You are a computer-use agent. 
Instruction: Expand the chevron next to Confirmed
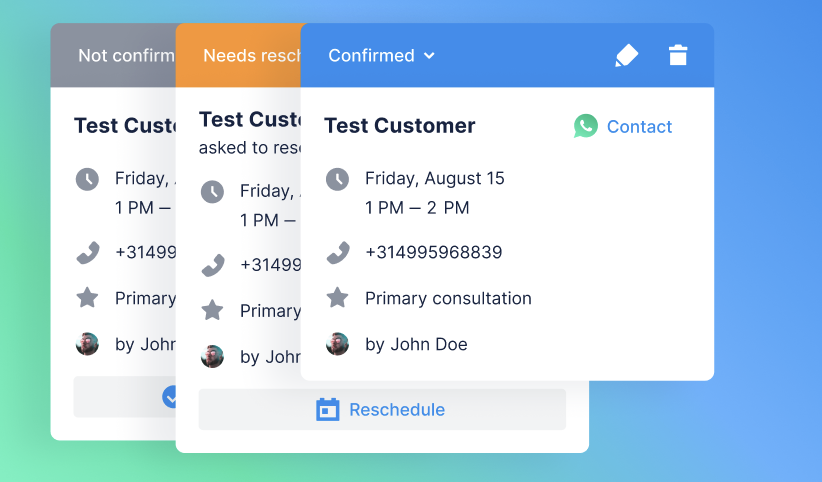point(430,56)
